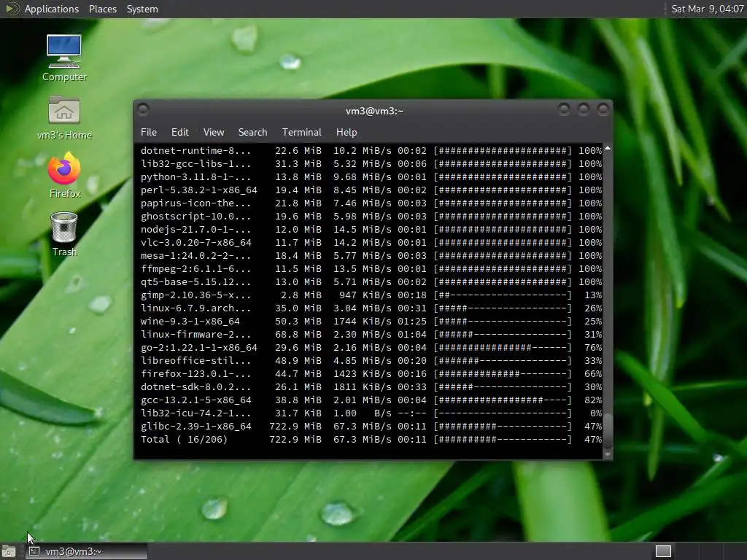Open the terminal File menu
This screenshot has height=560, width=747.
(149, 132)
